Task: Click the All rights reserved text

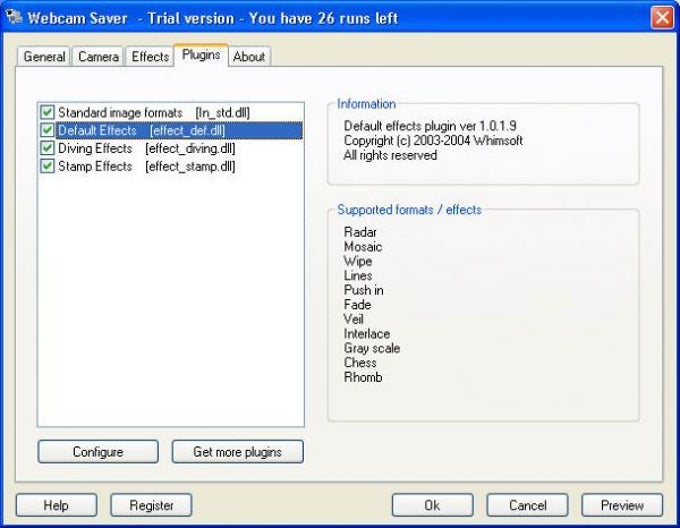Action: [x=390, y=155]
